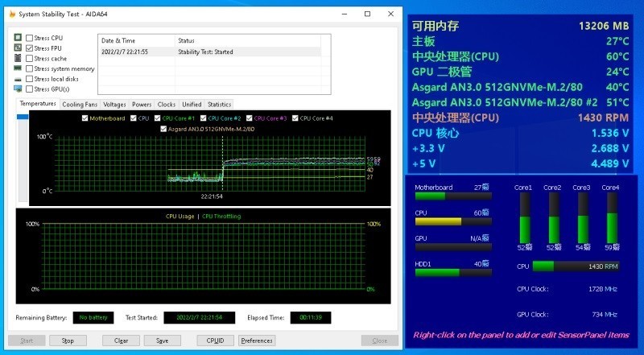Click the GPU Clock 734 MHz value
The height and width of the screenshot is (355, 644).
pos(605,314)
